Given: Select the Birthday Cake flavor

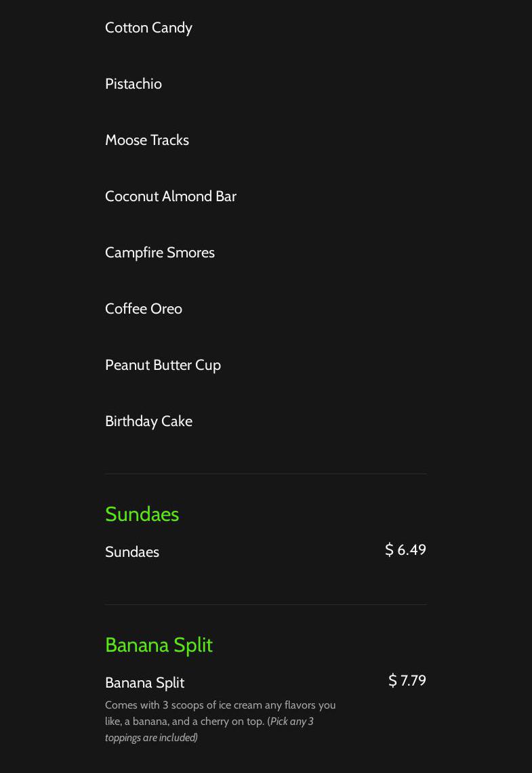Looking at the screenshot, I should [x=148, y=421].
